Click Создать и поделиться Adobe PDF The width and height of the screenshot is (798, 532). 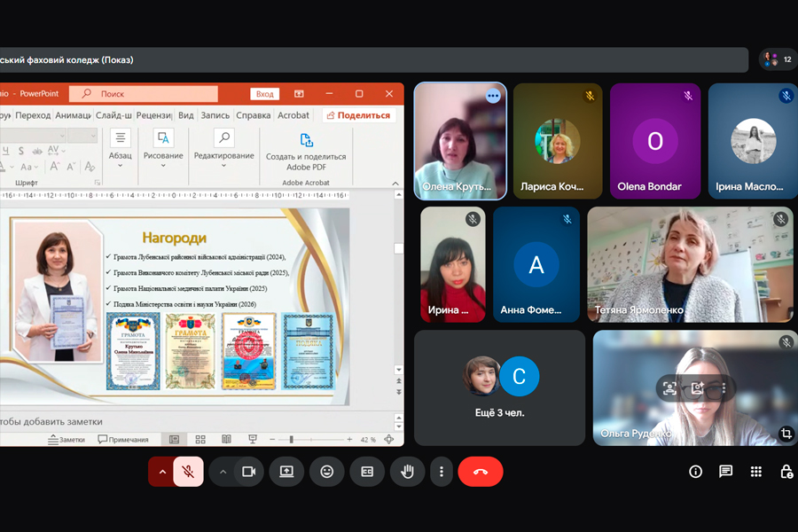306,153
